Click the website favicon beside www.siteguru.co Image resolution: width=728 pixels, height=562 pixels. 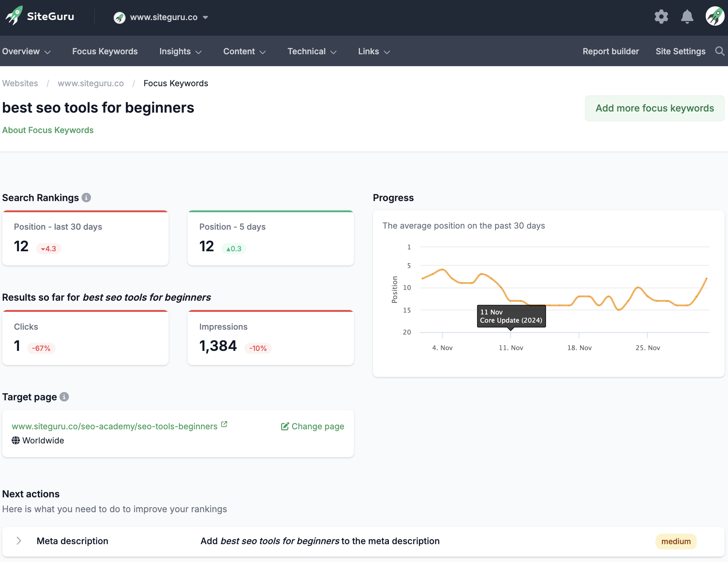click(119, 17)
